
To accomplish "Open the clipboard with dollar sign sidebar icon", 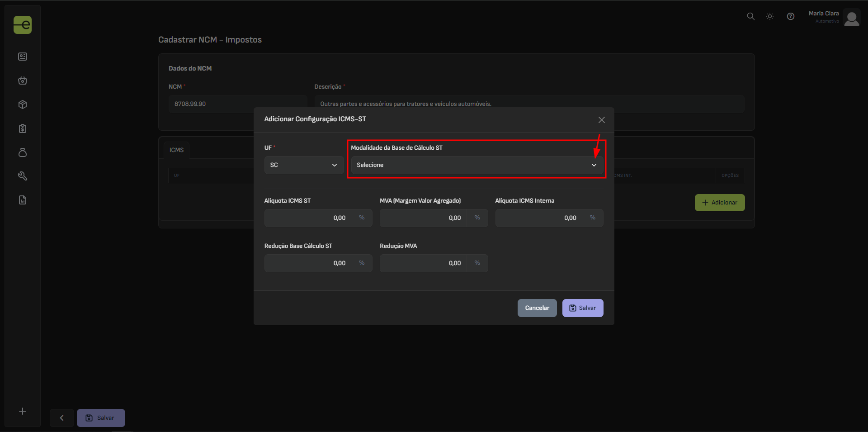I will pos(23,128).
